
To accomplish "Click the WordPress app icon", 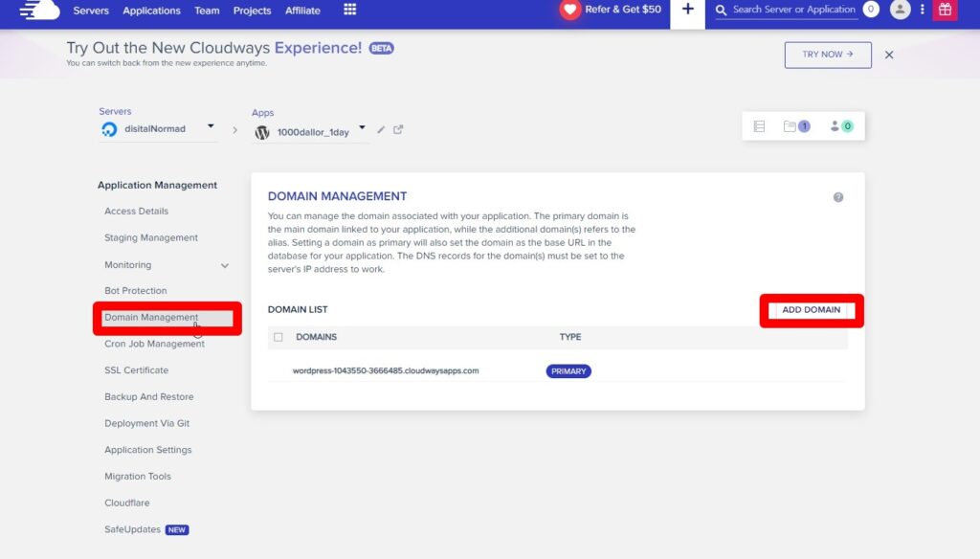I will coord(262,132).
